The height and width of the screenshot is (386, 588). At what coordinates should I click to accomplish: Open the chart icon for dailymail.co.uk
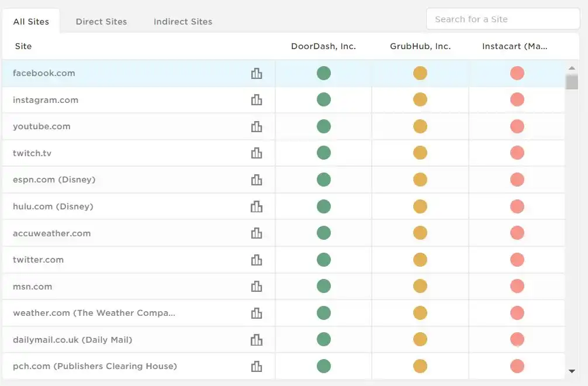[x=257, y=339]
